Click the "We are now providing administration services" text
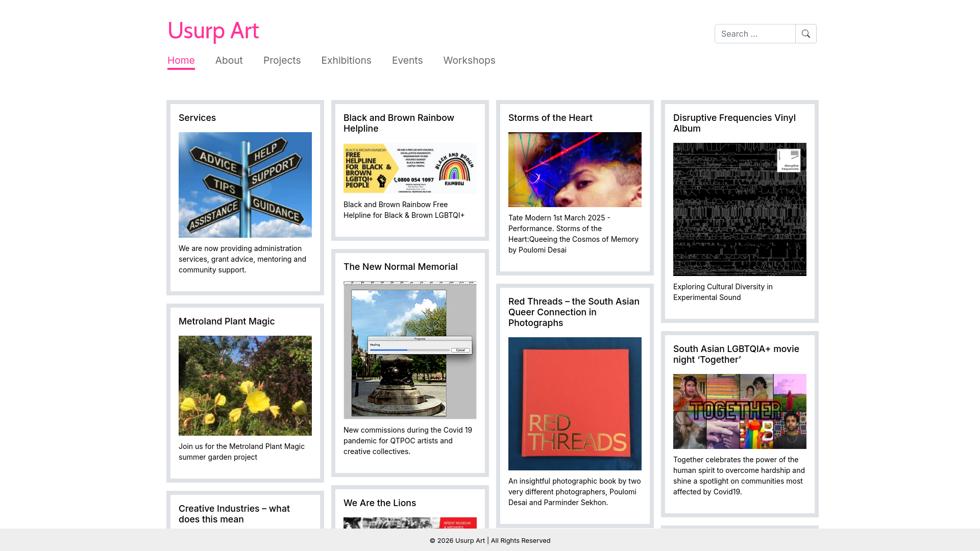Screen dimensions: 980x551 click(x=242, y=259)
